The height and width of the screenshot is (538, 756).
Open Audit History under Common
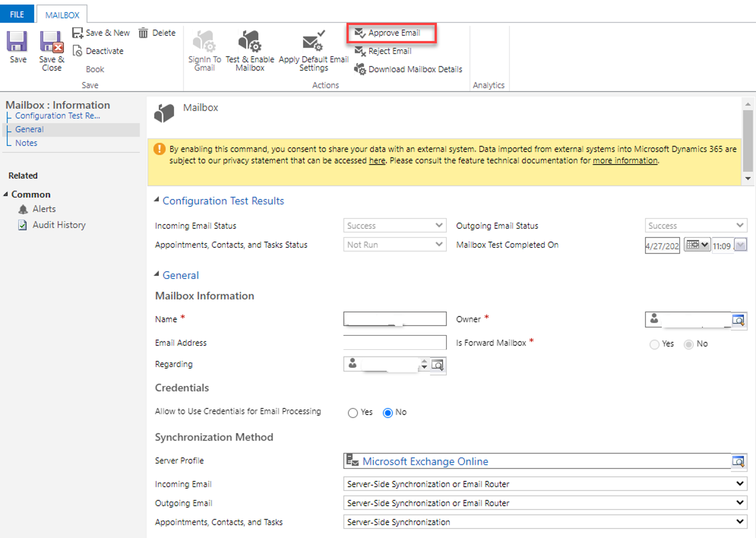click(58, 225)
